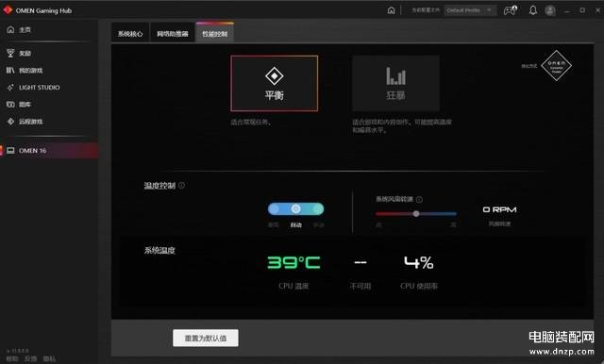Image resolution: width=604 pixels, height=364 pixels.
Task: Open the user account avatar
Action: [x=550, y=10]
